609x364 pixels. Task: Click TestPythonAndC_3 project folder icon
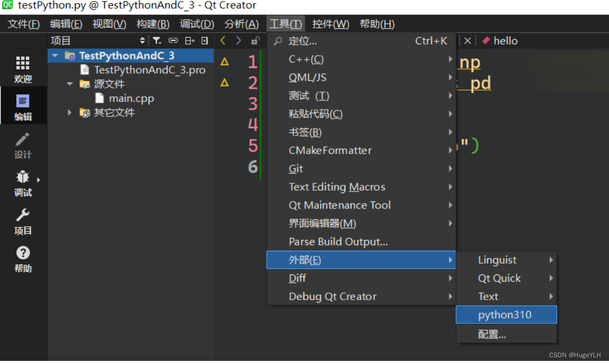tap(70, 56)
